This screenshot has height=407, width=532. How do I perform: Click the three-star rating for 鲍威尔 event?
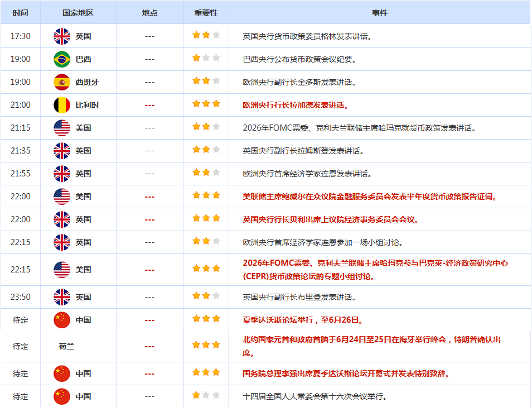click(206, 195)
